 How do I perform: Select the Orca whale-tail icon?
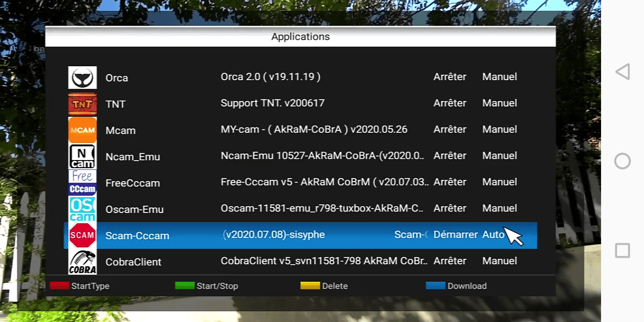click(x=82, y=77)
